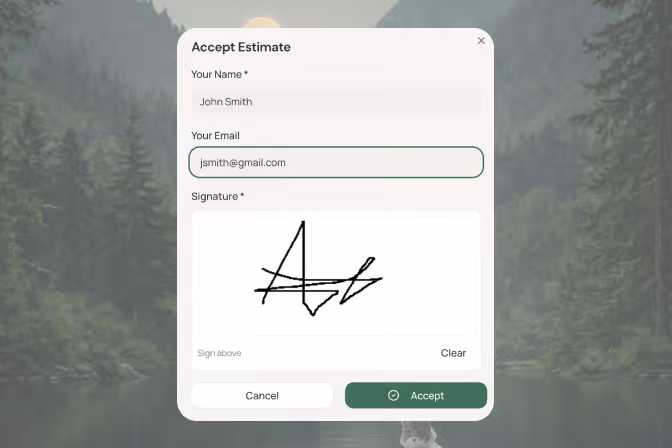
Task: Click the drawn signature strokes on the pad
Action: click(318, 269)
